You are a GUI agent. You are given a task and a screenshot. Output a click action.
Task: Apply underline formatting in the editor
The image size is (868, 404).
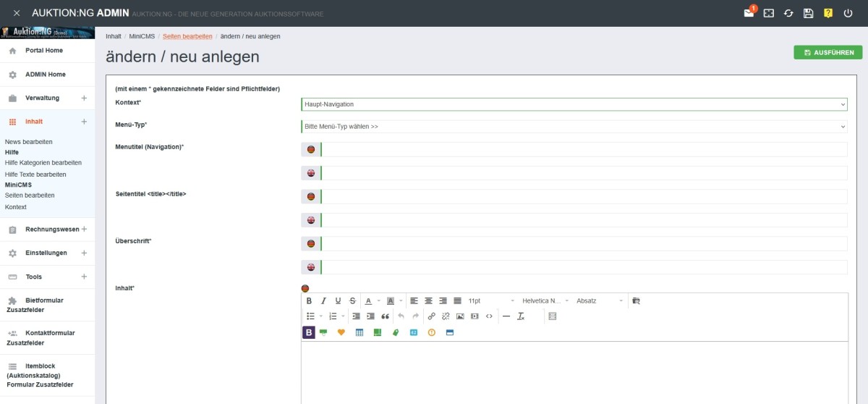[338, 300]
